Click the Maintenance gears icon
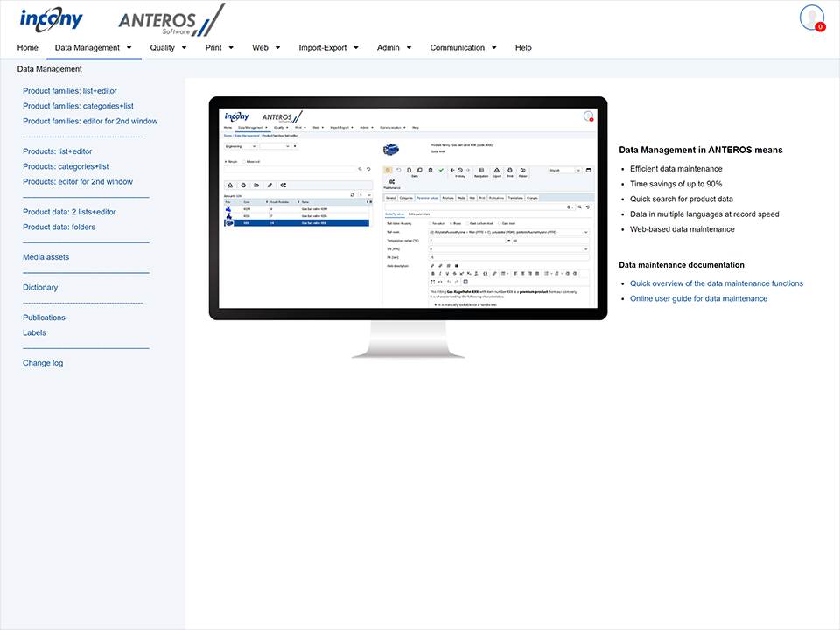840x630 pixels. 390,180
